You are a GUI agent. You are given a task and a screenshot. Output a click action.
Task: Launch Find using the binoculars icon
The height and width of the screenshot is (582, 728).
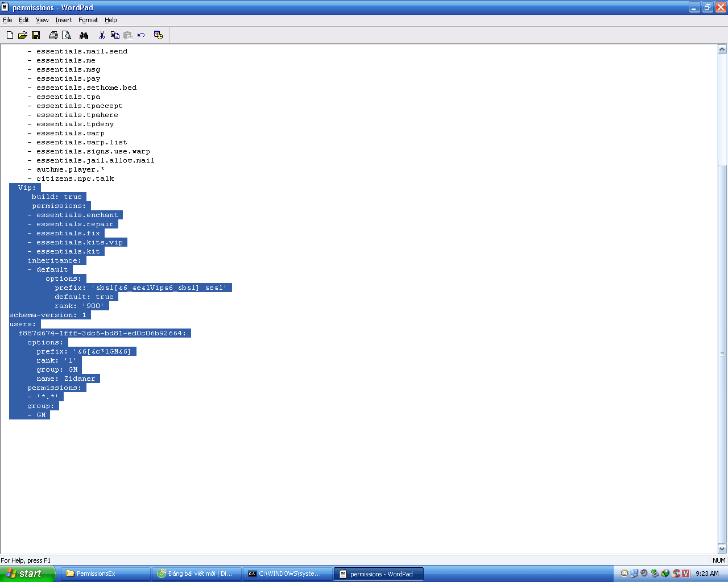point(84,35)
